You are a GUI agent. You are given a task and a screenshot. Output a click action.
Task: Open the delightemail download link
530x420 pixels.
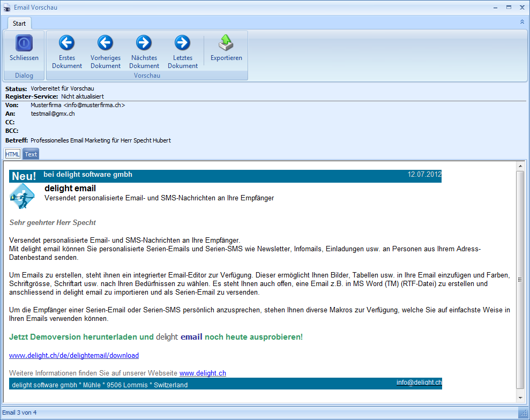(x=74, y=355)
